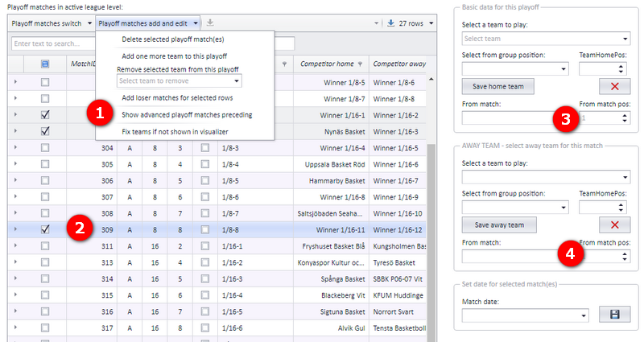Viewport: 644px width, 342px height.
Task: Choose Add one more team to this playoff
Action: click(174, 56)
